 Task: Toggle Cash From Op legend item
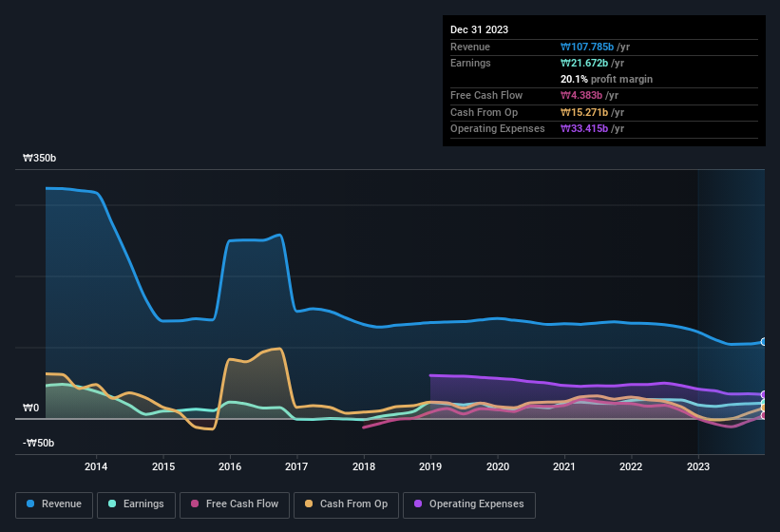(x=347, y=504)
